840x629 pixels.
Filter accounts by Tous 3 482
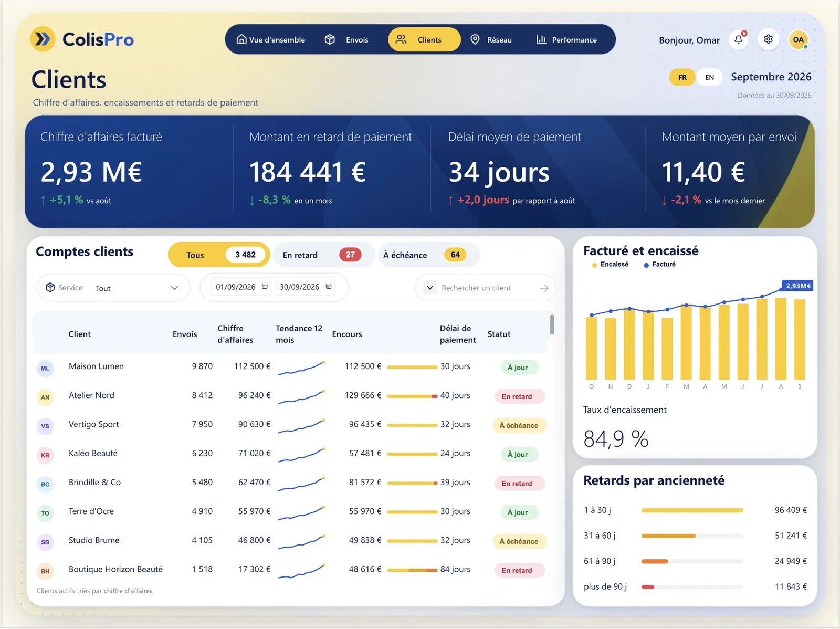(x=218, y=255)
